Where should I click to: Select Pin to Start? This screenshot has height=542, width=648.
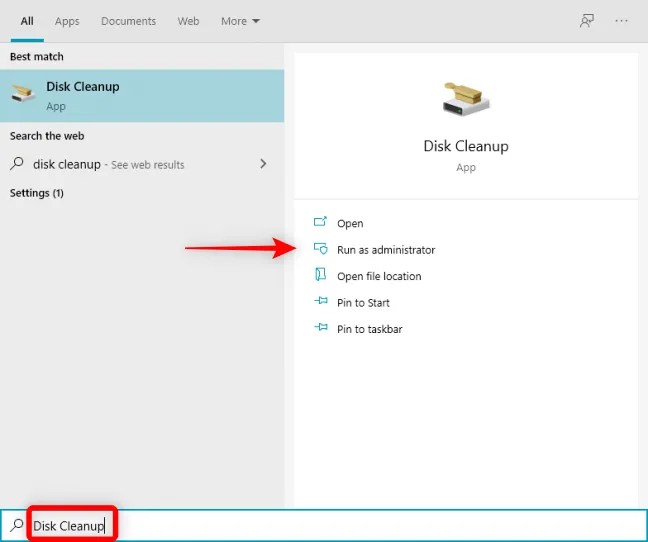click(x=363, y=303)
